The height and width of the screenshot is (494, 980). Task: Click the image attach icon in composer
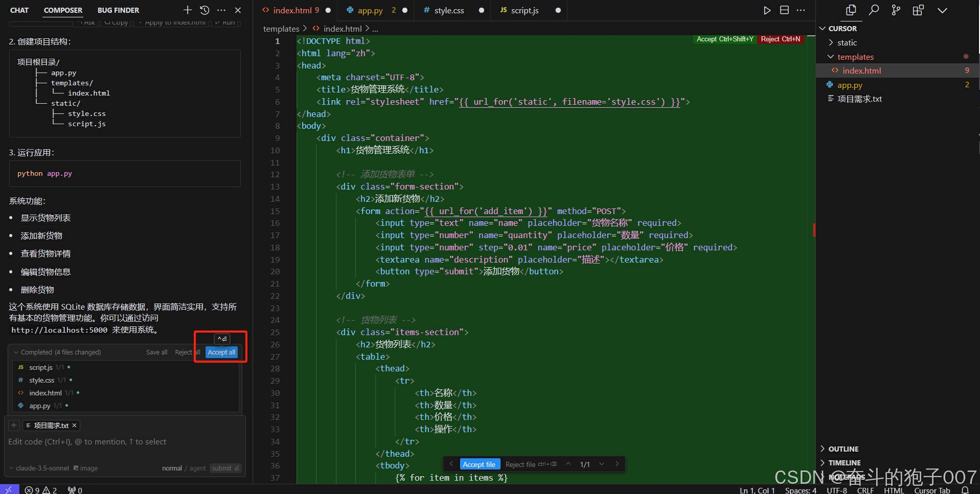pyautogui.click(x=85, y=468)
